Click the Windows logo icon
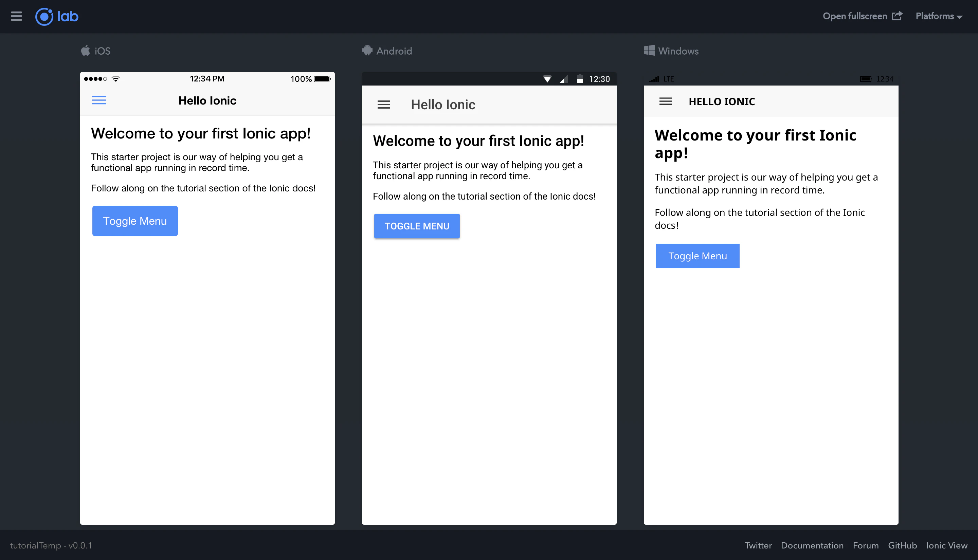The image size is (978, 560). (x=649, y=50)
